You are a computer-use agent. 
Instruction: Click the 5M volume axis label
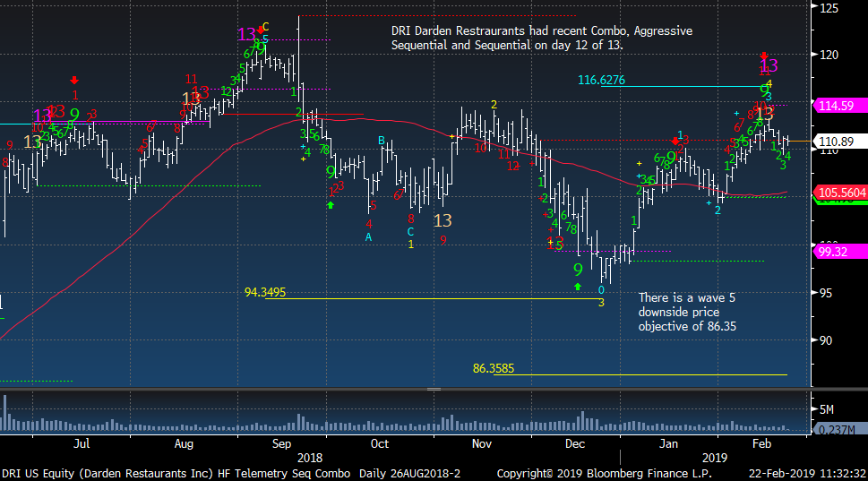(x=827, y=409)
